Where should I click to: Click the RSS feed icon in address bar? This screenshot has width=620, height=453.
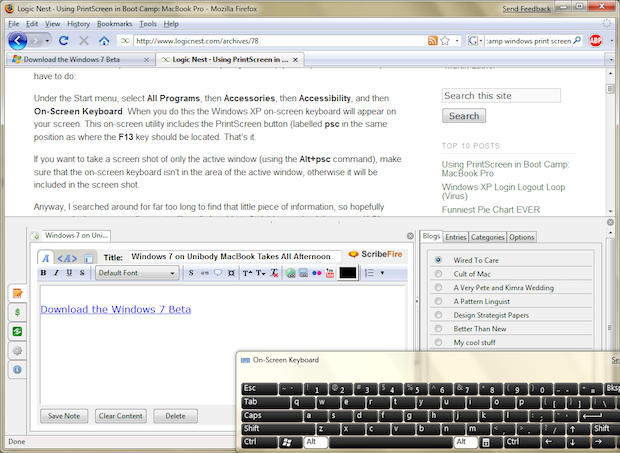pyautogui.click(x=432, y=41)
